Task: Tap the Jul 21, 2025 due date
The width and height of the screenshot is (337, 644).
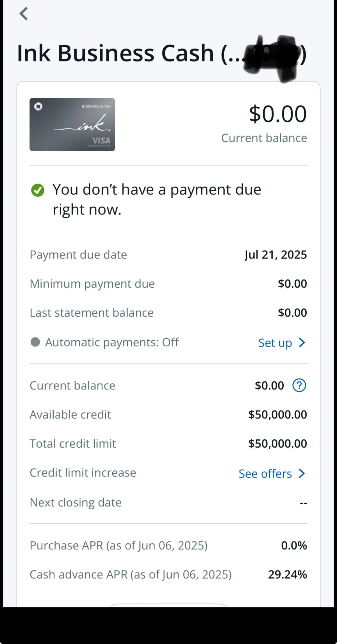Action: pyautogui.click(x=275, y=255)
